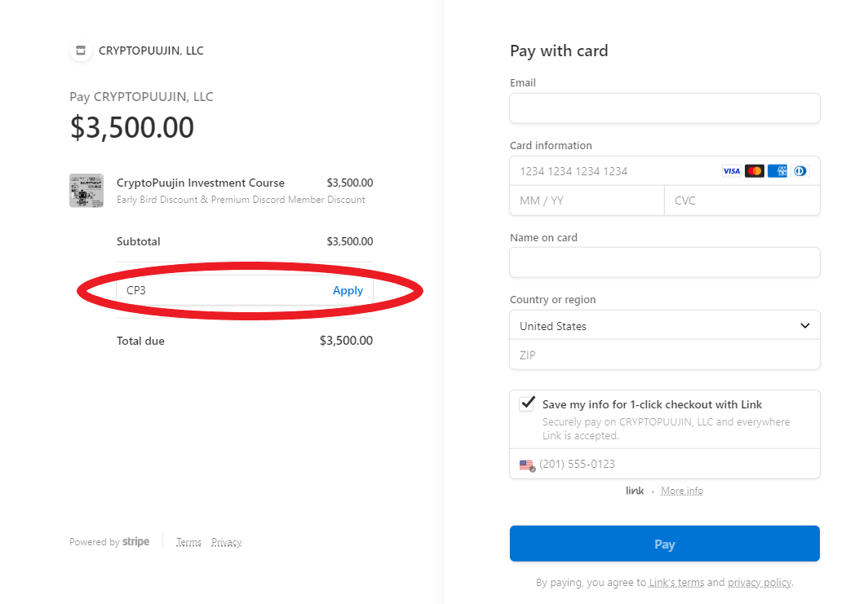Click the Apply promo code button
This screenshot has width=868, height=604.
tap(348, 290)
